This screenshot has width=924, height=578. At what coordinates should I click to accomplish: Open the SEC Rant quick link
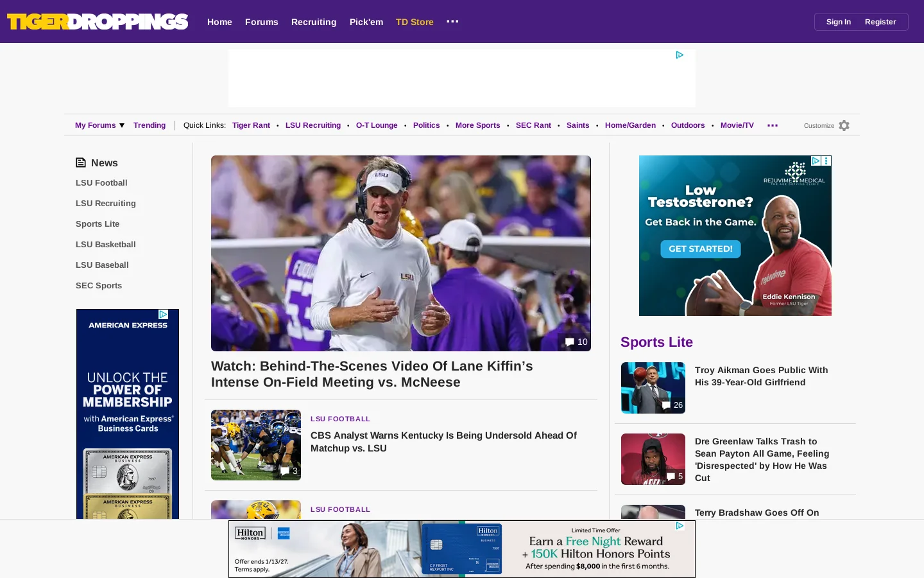point(533,125)
